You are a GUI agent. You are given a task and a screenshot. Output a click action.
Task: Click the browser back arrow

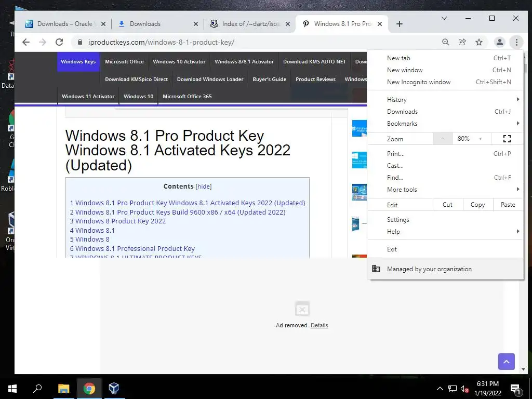pyautogui.click(x=26, y=42)
